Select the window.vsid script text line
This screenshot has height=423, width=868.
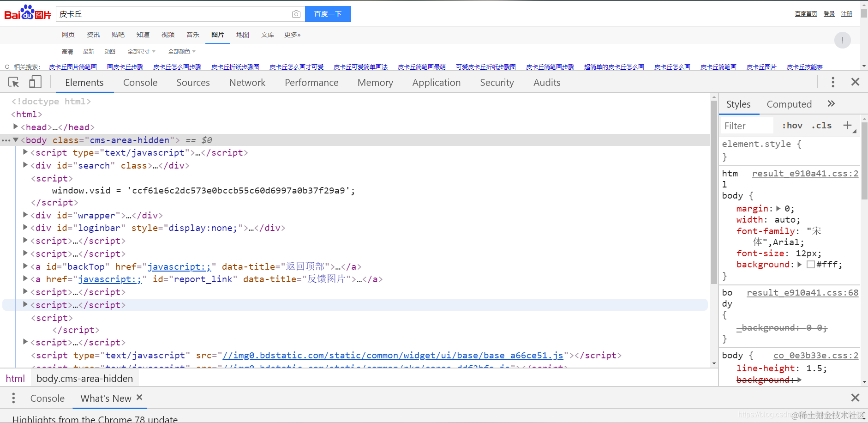(204, 190)
